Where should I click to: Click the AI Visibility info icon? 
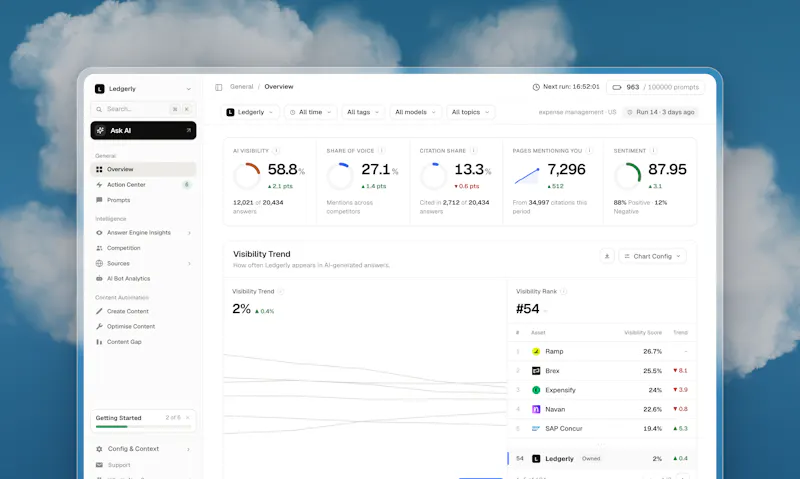coord(276,150)
